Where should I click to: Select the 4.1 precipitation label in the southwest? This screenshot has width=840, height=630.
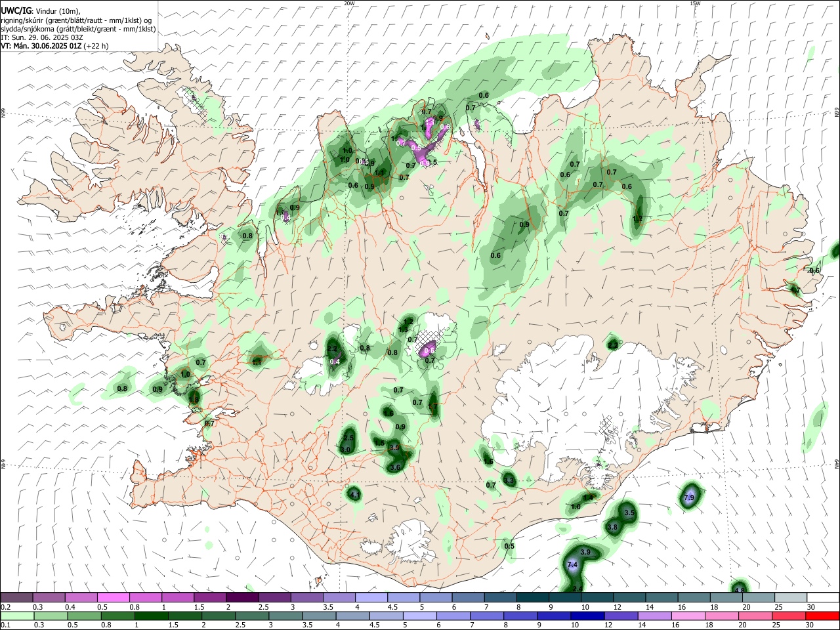[355, 495]
